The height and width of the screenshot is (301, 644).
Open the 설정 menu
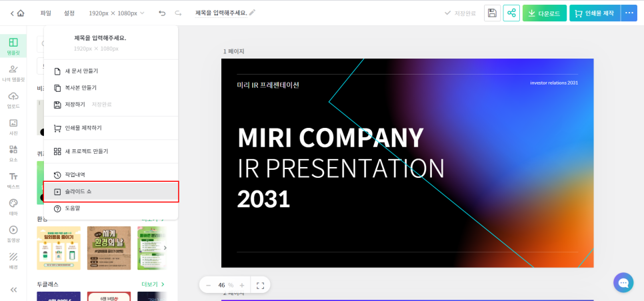click(x=69, y=13)
